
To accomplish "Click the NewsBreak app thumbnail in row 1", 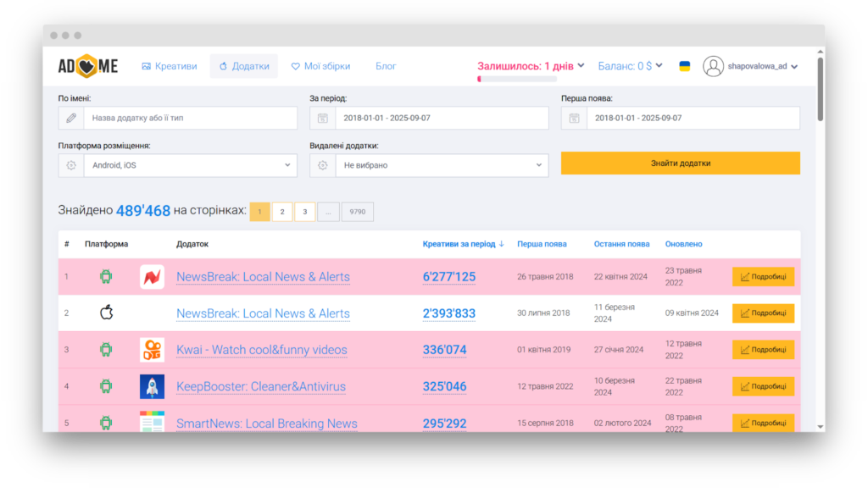I will coord(152,277).
